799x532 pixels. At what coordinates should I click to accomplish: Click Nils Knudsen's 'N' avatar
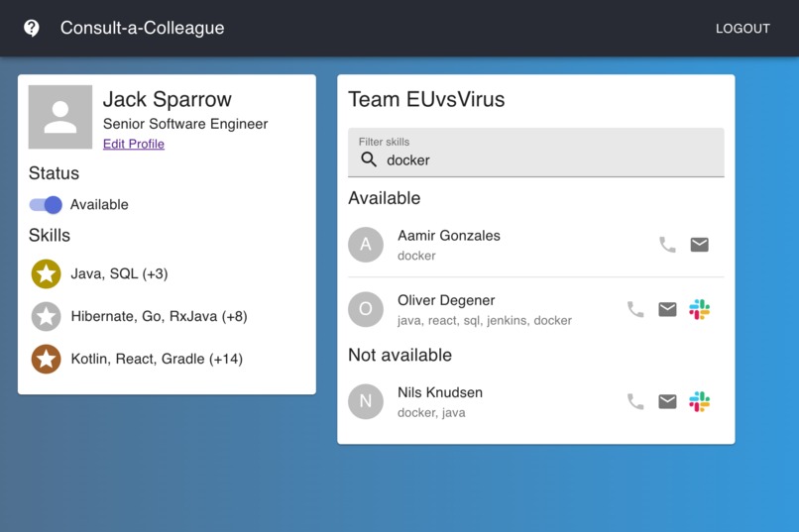[x=366, y=401]
